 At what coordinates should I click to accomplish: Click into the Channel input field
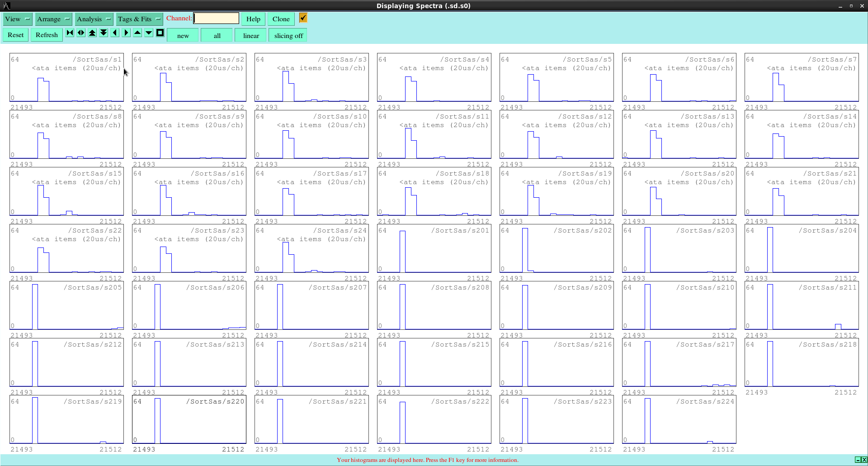(x=216, y=18)
